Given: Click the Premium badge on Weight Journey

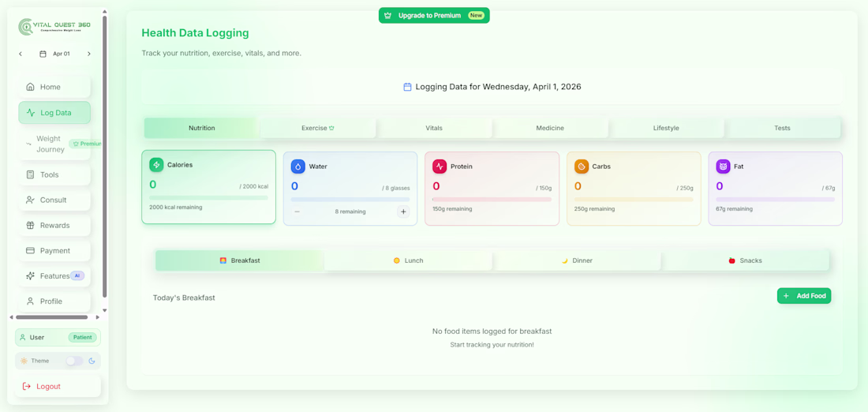Looking at the screenshot, I should point(86,144).
